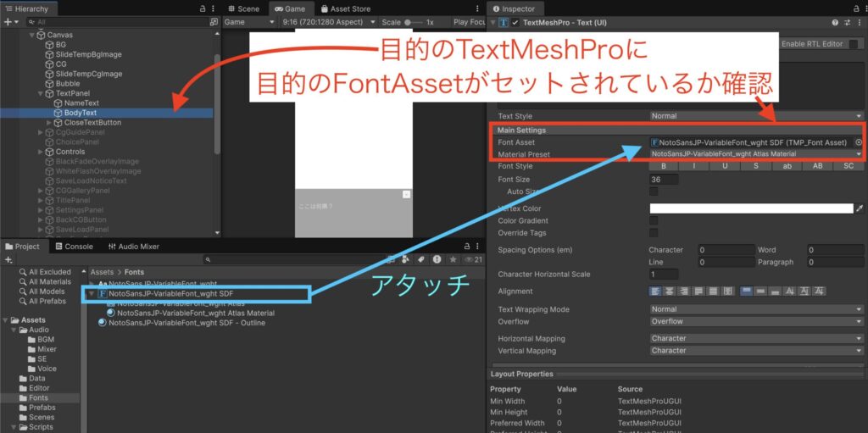Open the Overflow dropdown
Viewport: 868px width, 433px height.
756,321
